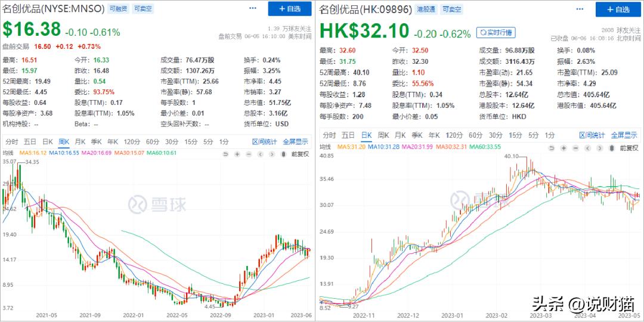
Task: Click the MA10:31.28 label on HK chart
Action: tap(383, 147)
